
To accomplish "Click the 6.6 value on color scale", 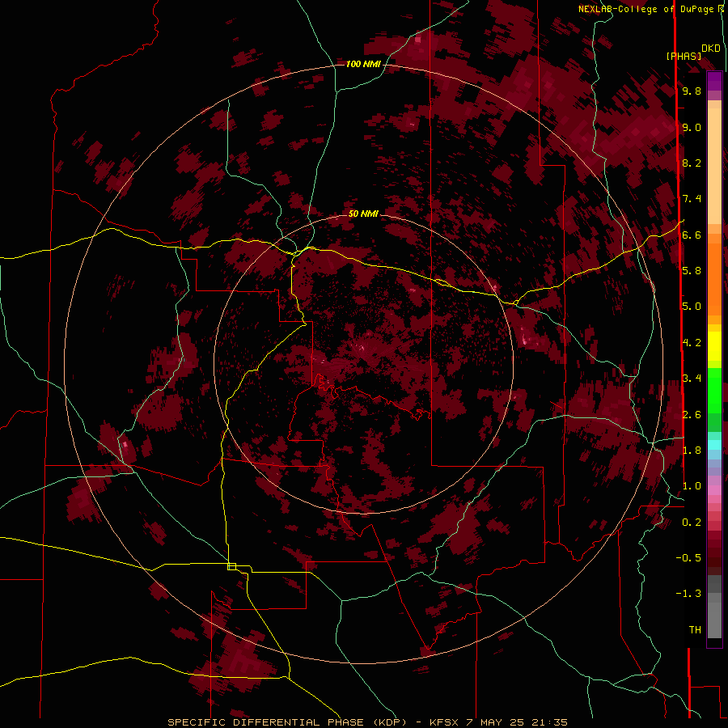I will 692,235.
